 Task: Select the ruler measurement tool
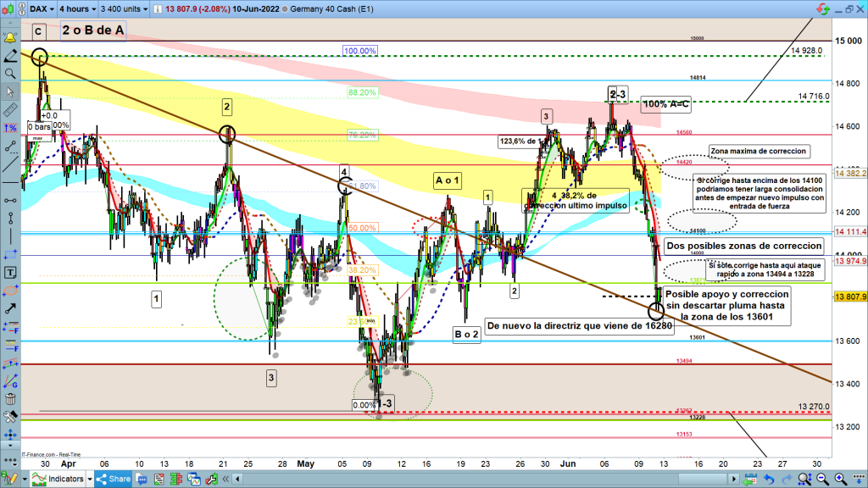[10, 109]
